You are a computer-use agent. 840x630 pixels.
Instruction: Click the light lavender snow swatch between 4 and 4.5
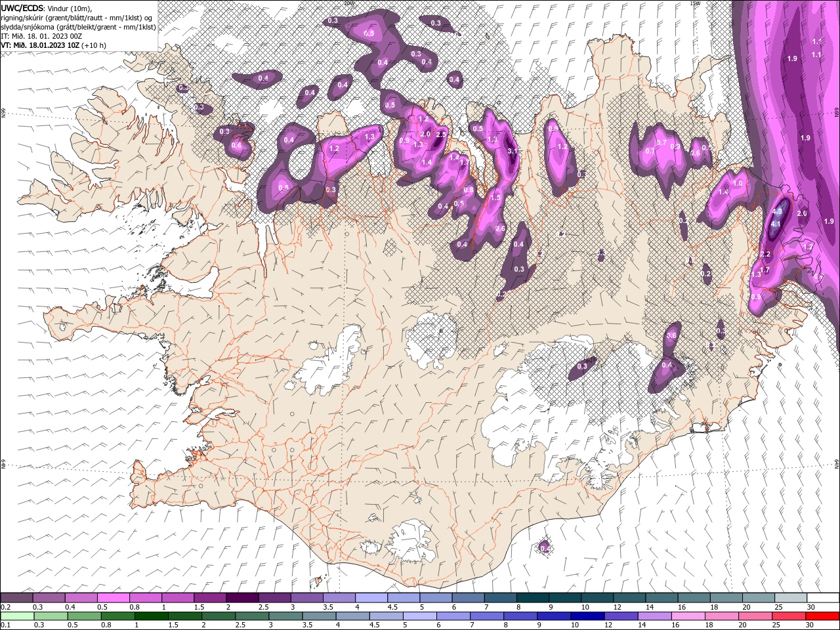pyautogui.click(x=371, y=598)
